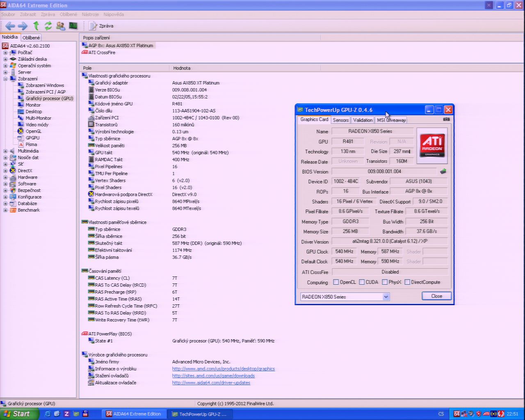Open the Nástroje menu
Screen dimensions: 525x420
[90, 14]
